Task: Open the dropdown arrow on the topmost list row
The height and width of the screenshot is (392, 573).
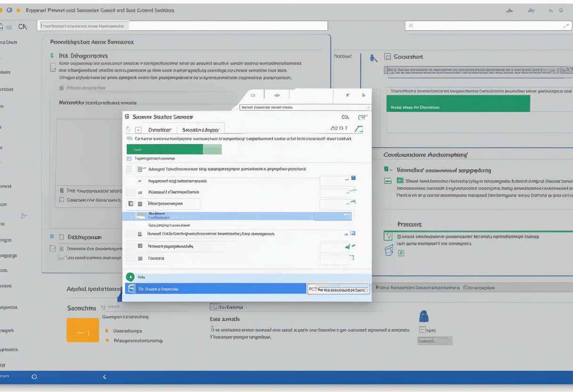Action: click(x=342, y=179)
